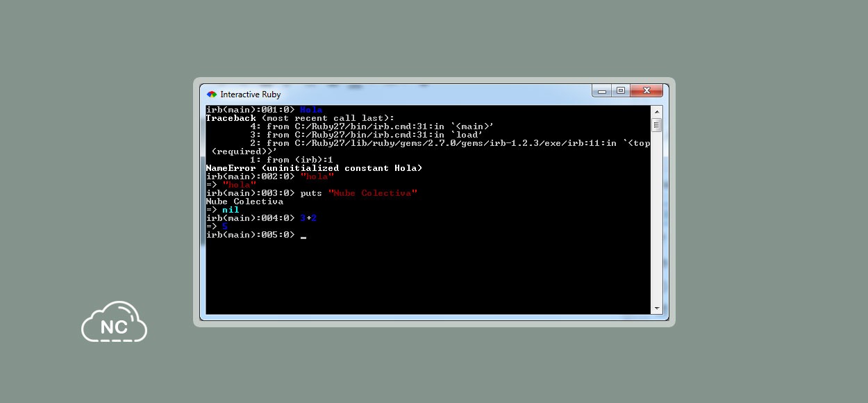Click the irb(main):001:0> Hola line
Image resolution: width=868 pixels, height=403 pixels.
click(x=264, y=110)
